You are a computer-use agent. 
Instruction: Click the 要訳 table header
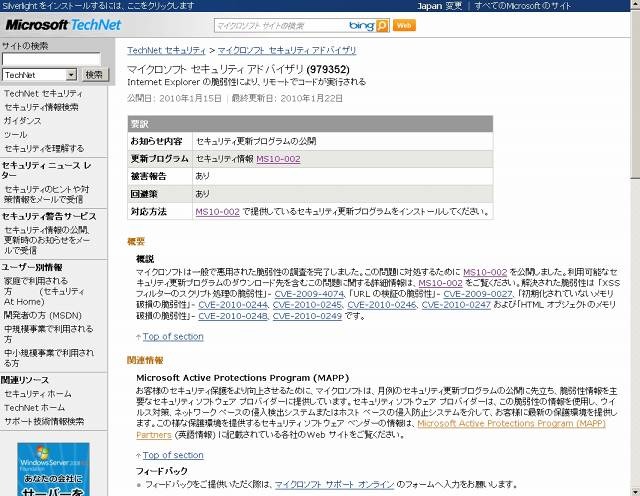pos(310,124)
